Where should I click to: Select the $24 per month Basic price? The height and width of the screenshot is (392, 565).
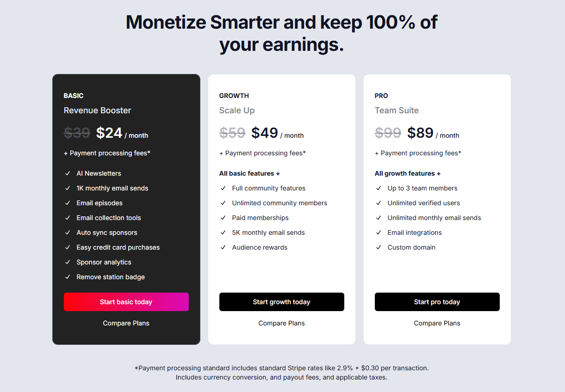122,133
